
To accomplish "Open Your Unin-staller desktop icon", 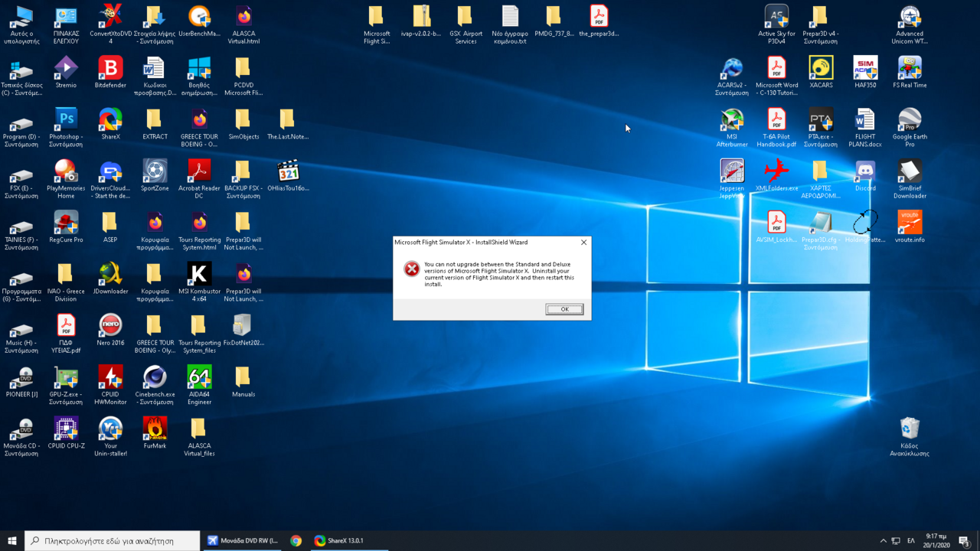I will pos(110,436).
